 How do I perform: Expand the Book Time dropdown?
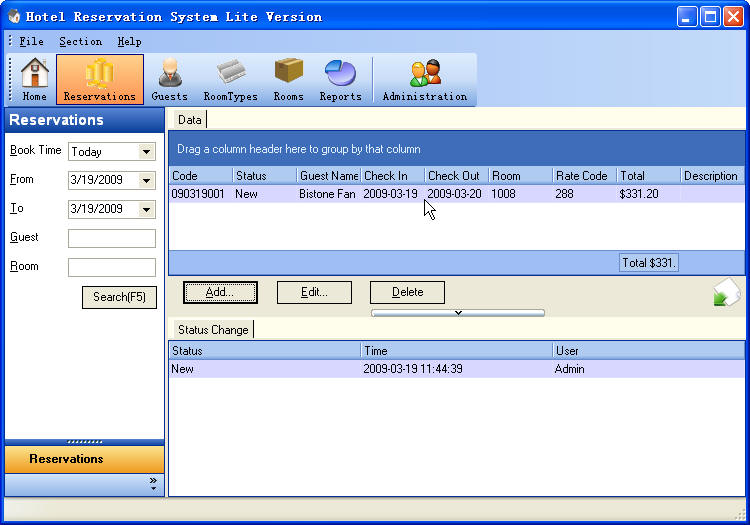[x=147, y=152]
